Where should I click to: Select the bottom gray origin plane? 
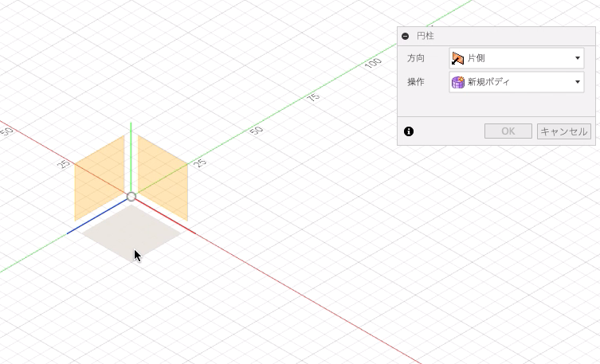pos(131,233)
